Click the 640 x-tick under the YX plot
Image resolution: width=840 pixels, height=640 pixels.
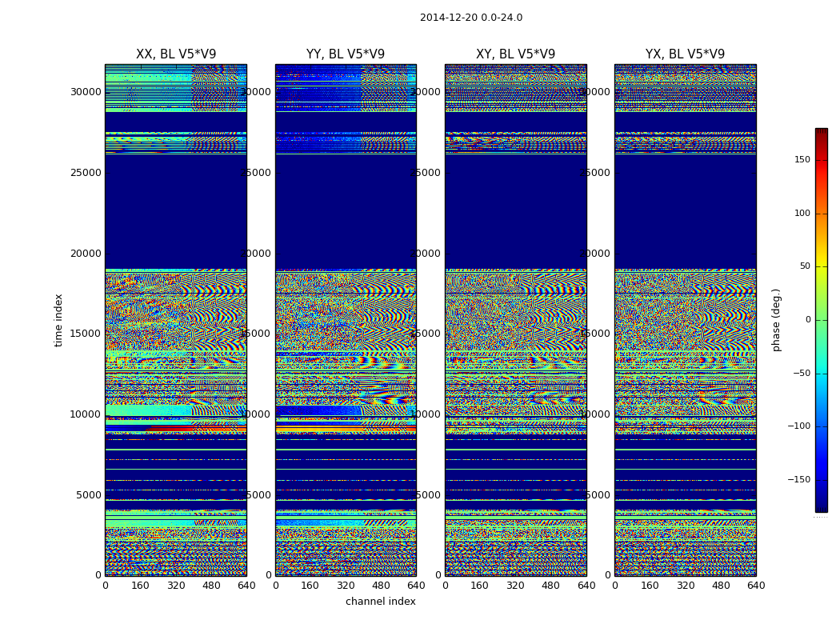tap(756, 586)
